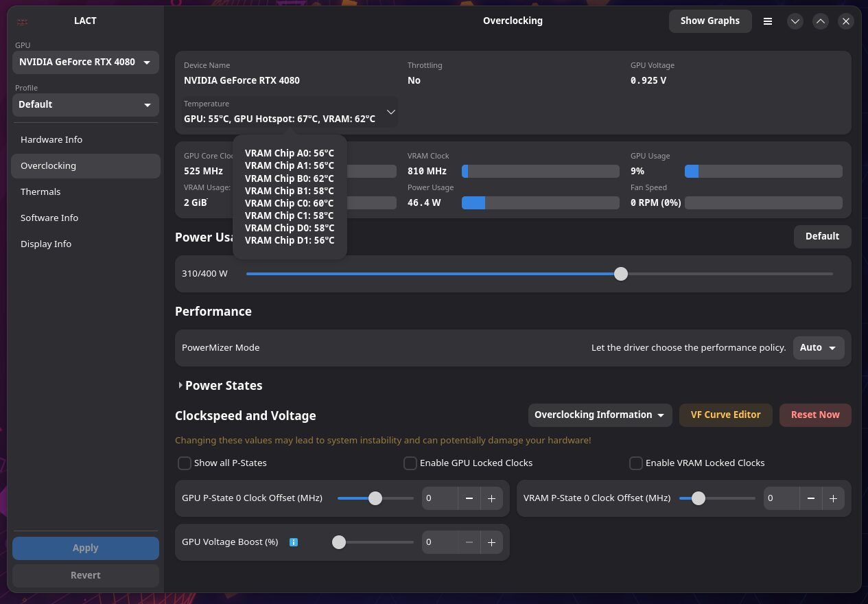
Task: Increase VRAM P-State 0 Clock Offset
Action: pyautogui.click(x=834, y=498)
